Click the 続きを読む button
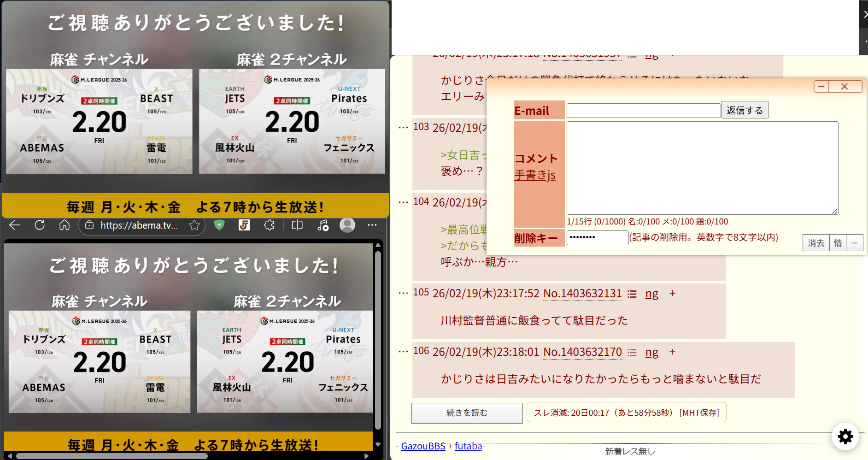 (x=467, y=413)
